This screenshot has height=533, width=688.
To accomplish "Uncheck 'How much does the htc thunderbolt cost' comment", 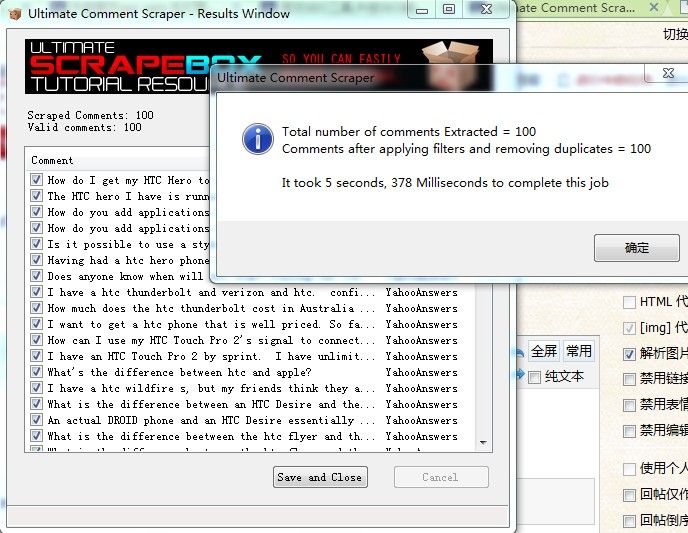I will click(x=36, y=308).
